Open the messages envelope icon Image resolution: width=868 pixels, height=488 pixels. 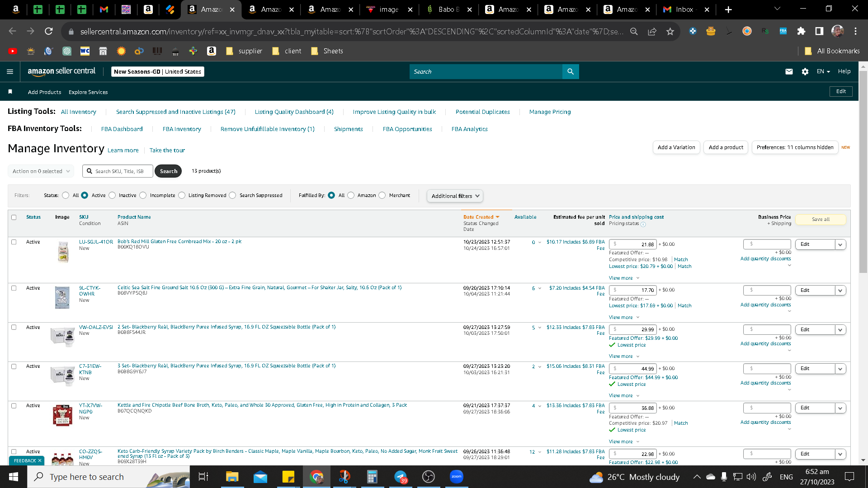point(789,71)
